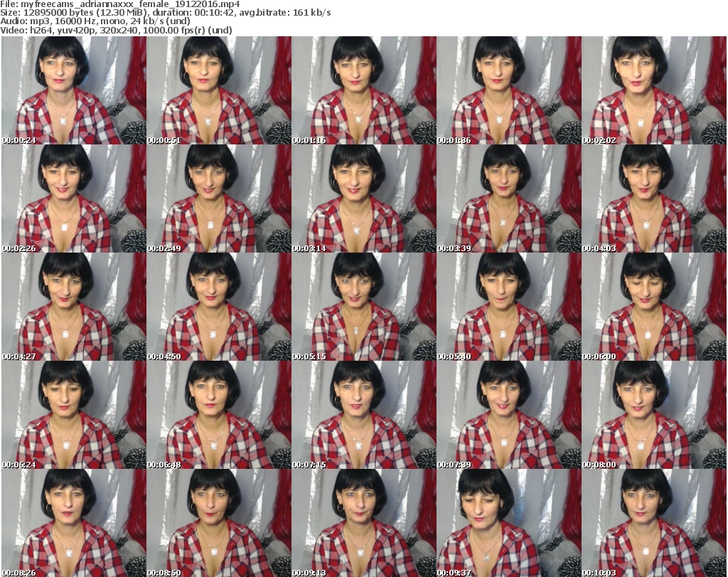Viewport: 728px width, 577px height.
Task: Choose the frame timestamped 00:04:27
Action: (73, 307)
